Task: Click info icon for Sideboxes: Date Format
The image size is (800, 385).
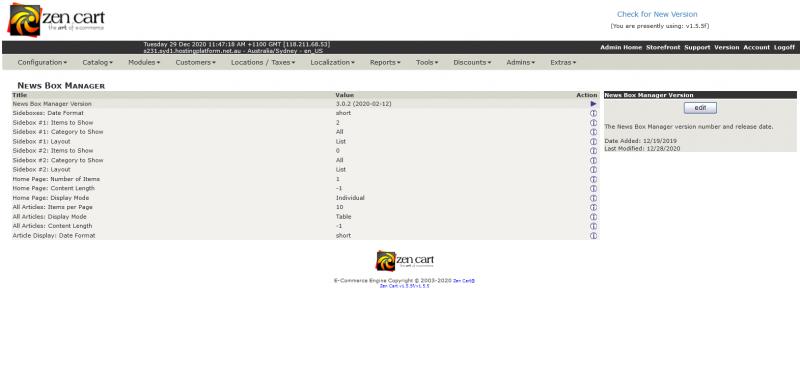Action: [x=593, y=113]
